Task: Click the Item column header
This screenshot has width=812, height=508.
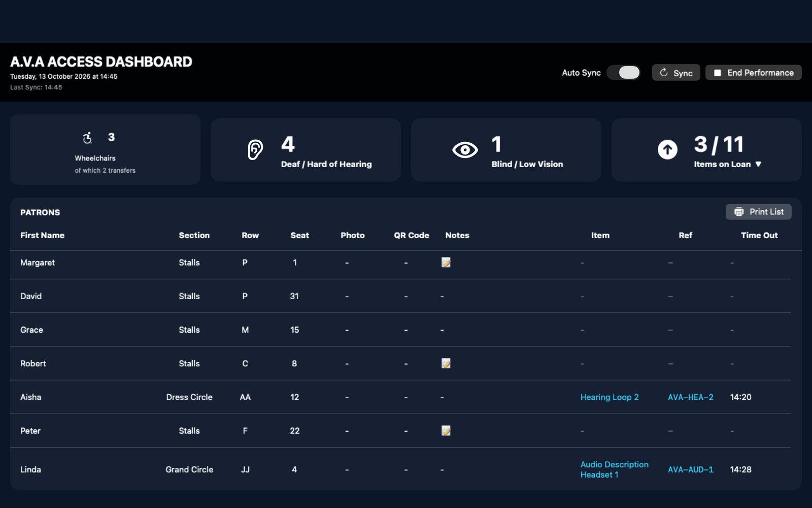Action: [600, 235]
